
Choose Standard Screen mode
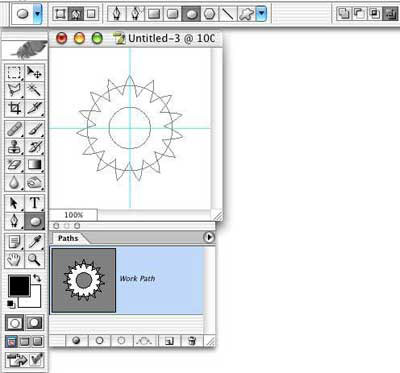point(11,341)
